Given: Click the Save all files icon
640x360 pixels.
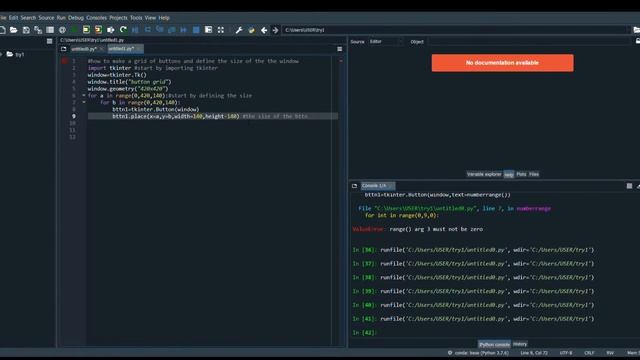Looking at the screenshot, I should click(38, 30).
